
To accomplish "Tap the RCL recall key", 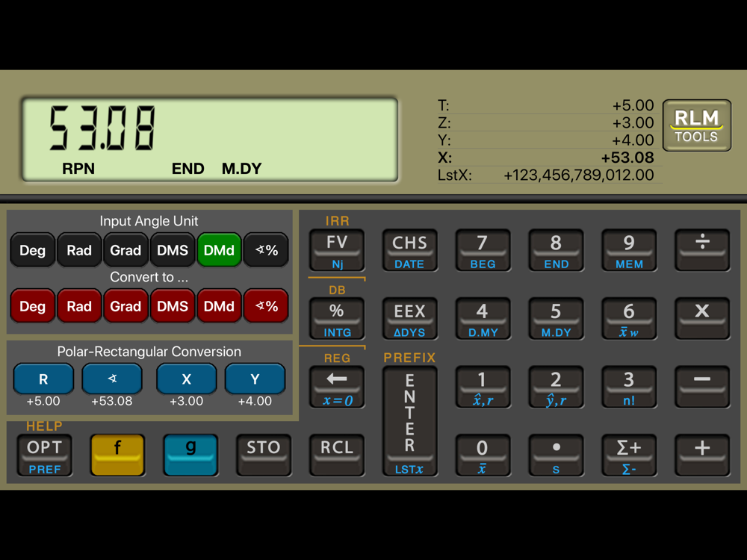I will (x=337, y=455).
